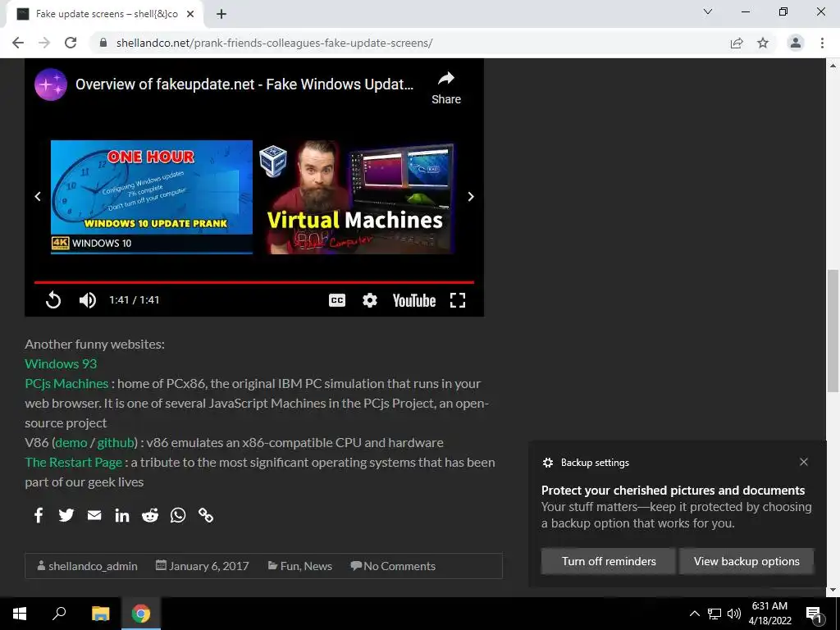Screen dimensions: 840x630
Task: Share post by email
Action: 94,515
